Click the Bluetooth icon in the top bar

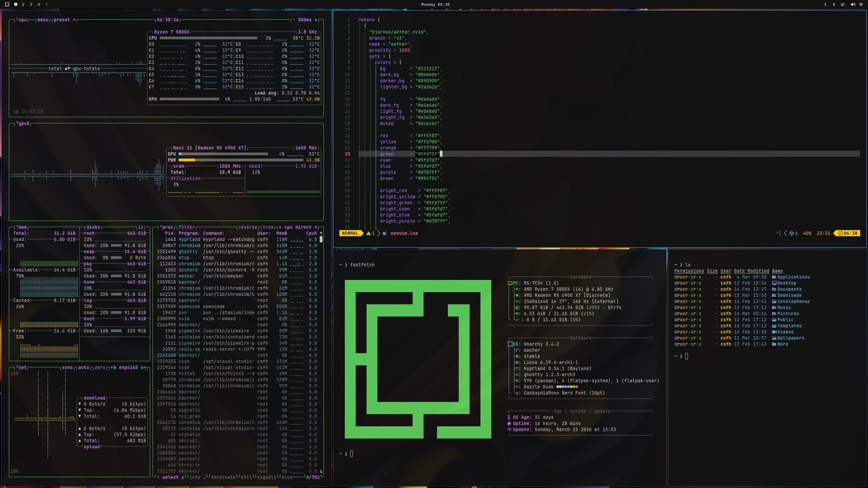click(834, 5)
